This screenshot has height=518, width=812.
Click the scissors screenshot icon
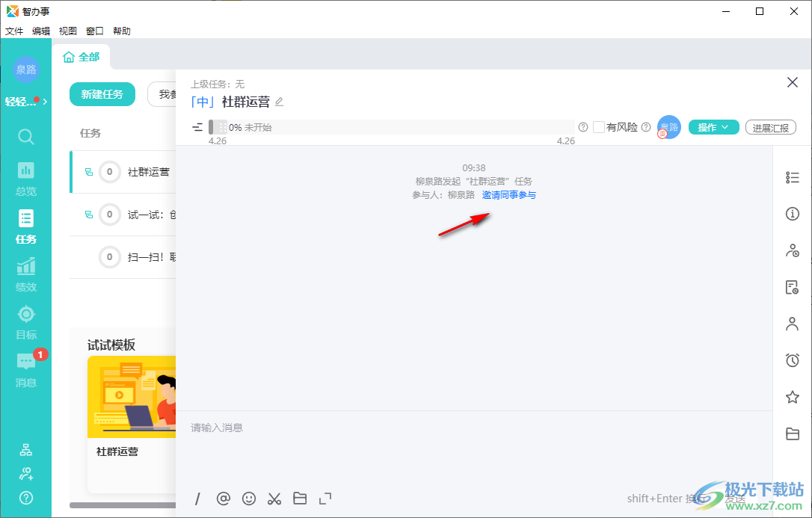click(274, 499)
